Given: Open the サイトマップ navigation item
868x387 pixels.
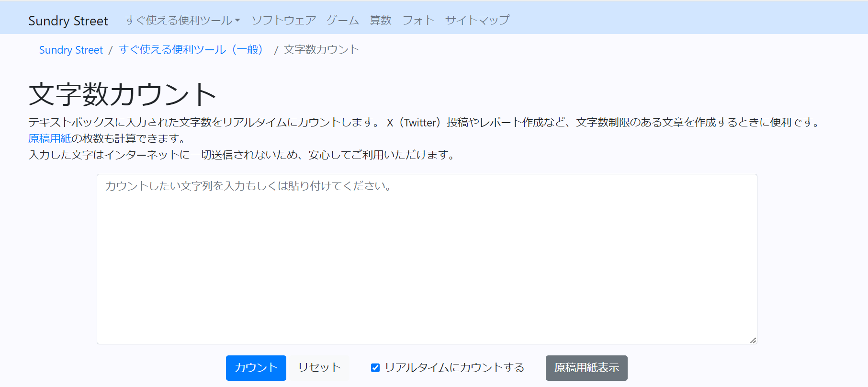Looking at the screenshot, I should (x=477, y=20).
